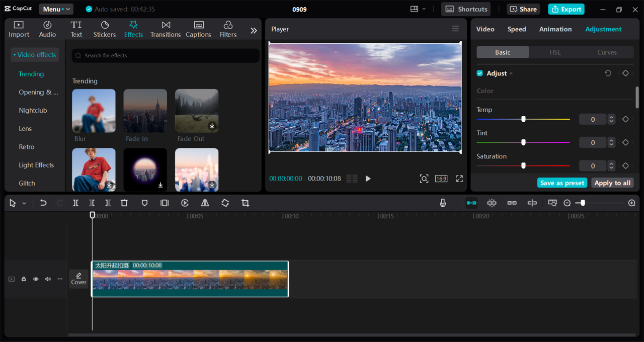Click the Crop tool icon
The height and width of the screenshot is (342, 644).
pos(245,203)
